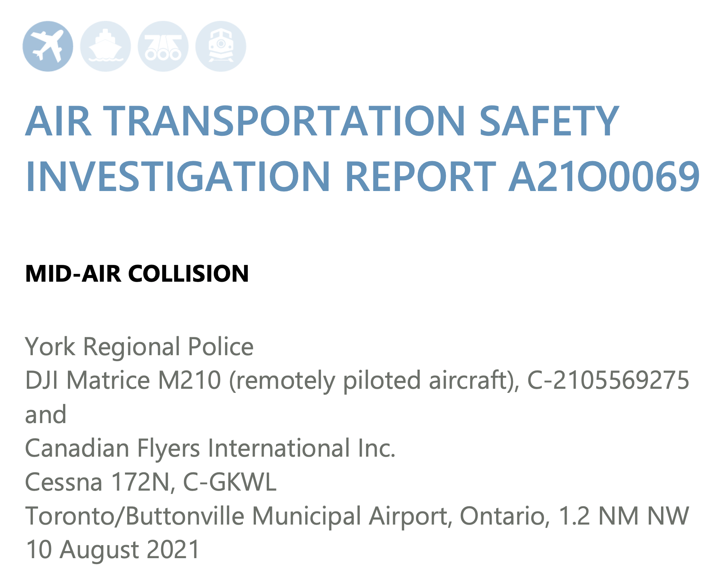Select the drone registration C-2105569275
720x588 pixels.
pos(608,381)
